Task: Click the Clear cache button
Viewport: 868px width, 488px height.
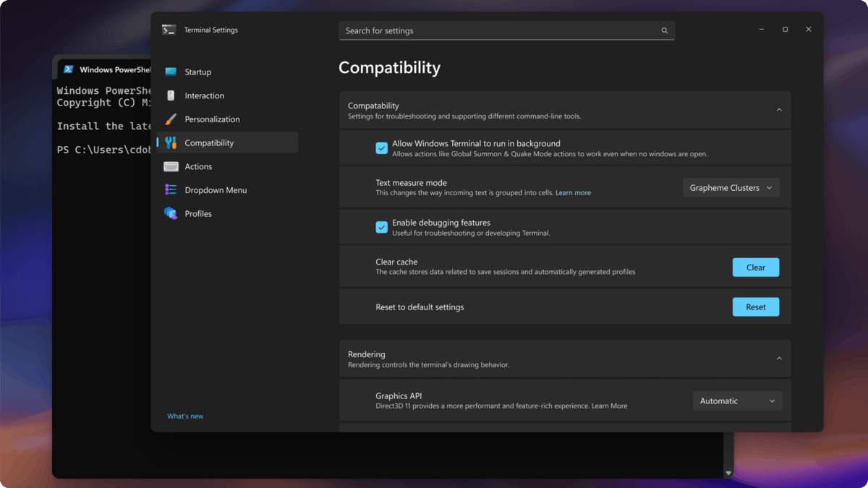Action: tap(755, 267)
